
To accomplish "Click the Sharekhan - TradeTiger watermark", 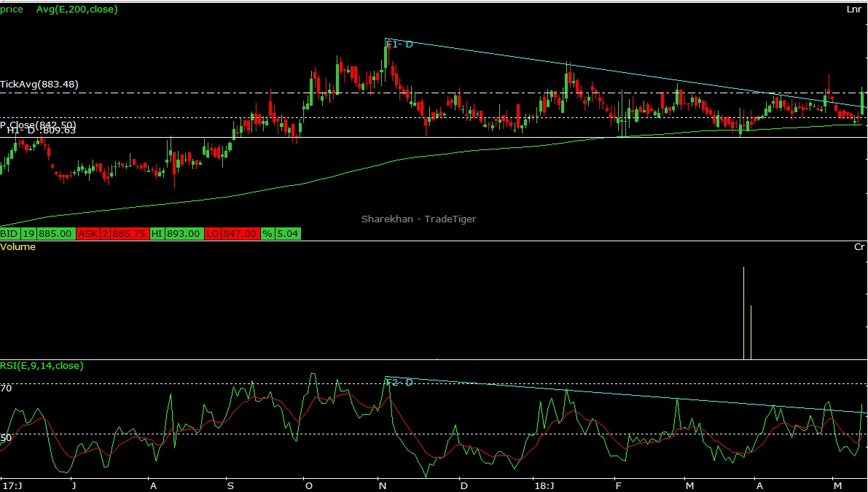I will tap(419, 219).
